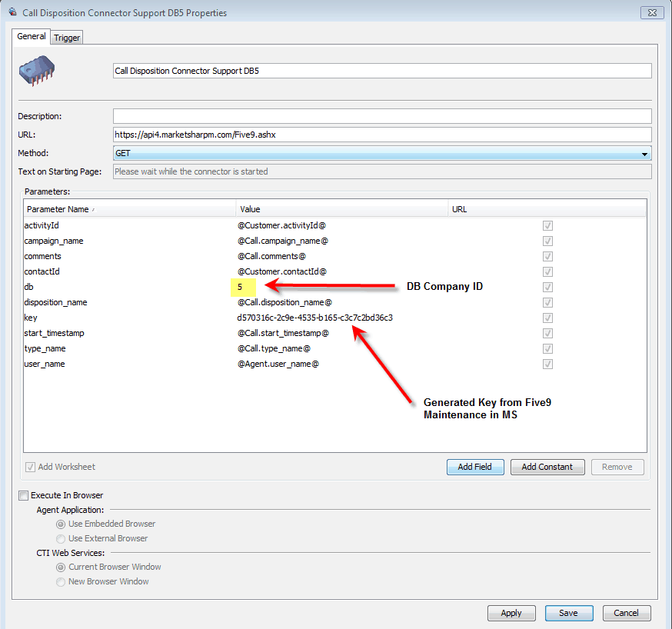Enable Execute In Browser checkbox
The width and height of the screenshot is (672, 629).
tap(24, 496)
